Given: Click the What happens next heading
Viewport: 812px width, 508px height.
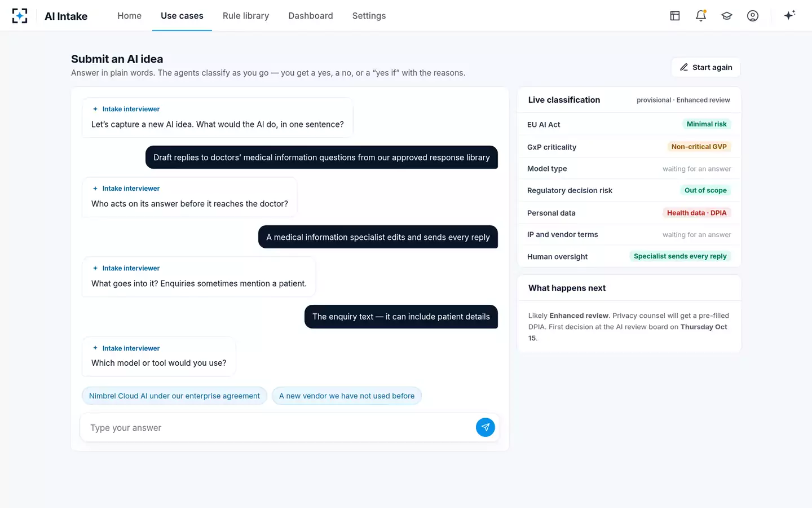Looking at the screenshot, I should coord(567,288).
